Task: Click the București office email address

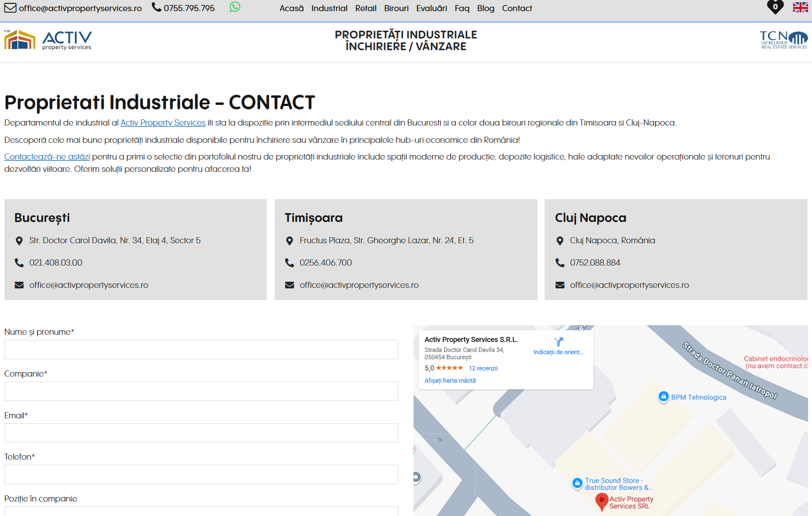Action: 89,285
